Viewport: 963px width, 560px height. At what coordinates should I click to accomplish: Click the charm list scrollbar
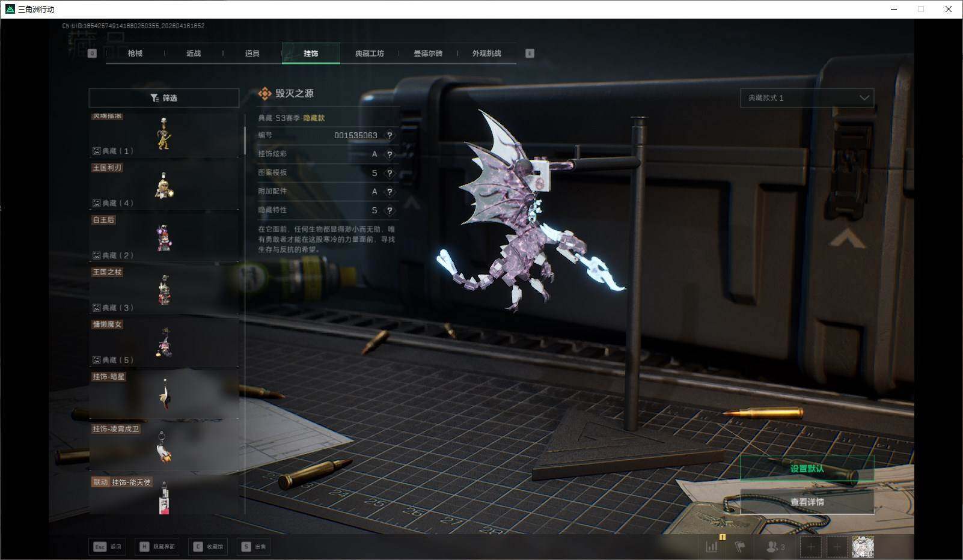pos(245,141)
